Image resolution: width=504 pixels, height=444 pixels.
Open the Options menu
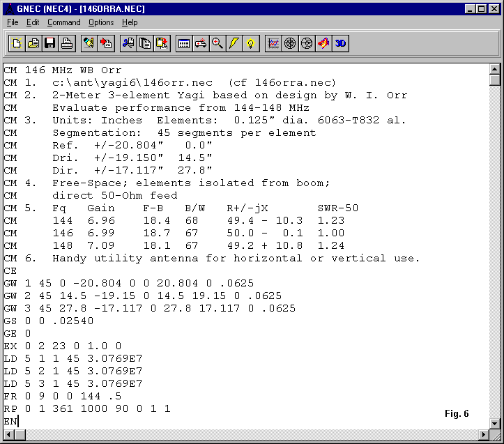101,22
